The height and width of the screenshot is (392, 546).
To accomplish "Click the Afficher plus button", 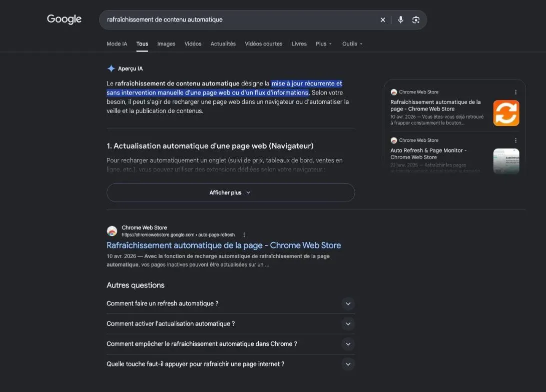I will [231, 192].
